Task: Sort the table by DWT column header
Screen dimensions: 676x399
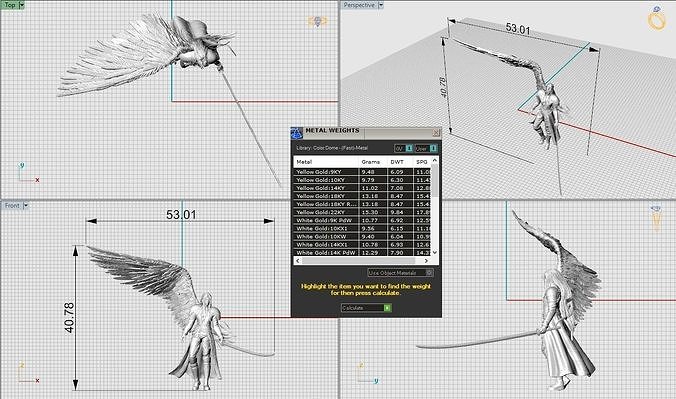Action: coord(400,162)
